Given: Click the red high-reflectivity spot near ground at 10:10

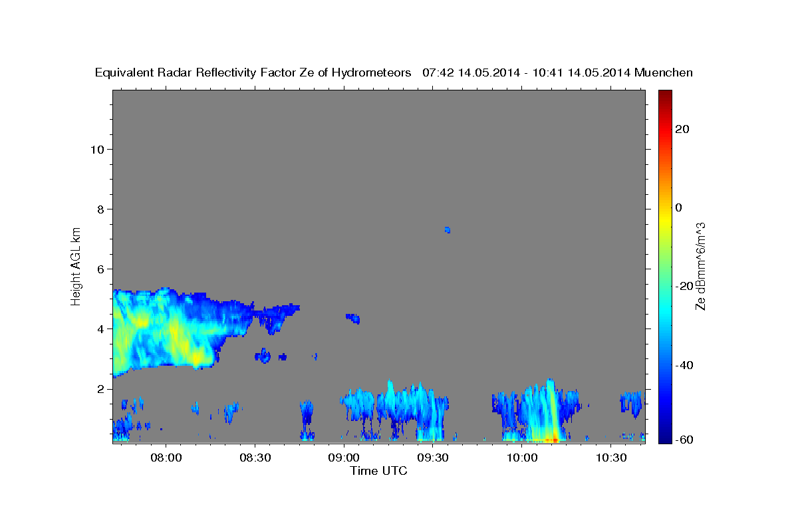Looking at the screenshot, I should pyautogui.click(x=553, y=440).
